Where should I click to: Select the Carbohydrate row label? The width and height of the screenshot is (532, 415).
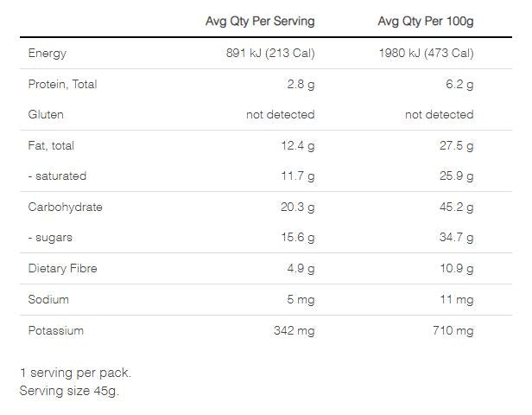pyautogui.click(x=66, y=207)
